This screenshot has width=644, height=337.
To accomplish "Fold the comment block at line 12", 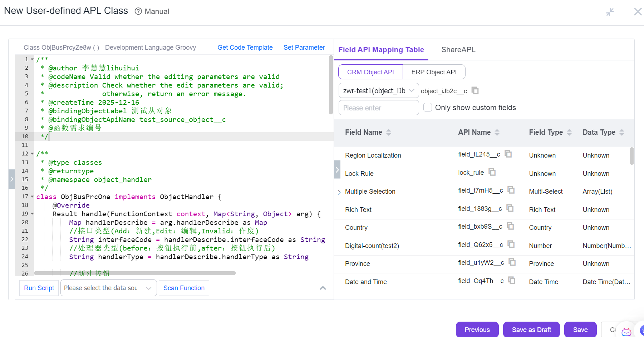I will (32, 154).
